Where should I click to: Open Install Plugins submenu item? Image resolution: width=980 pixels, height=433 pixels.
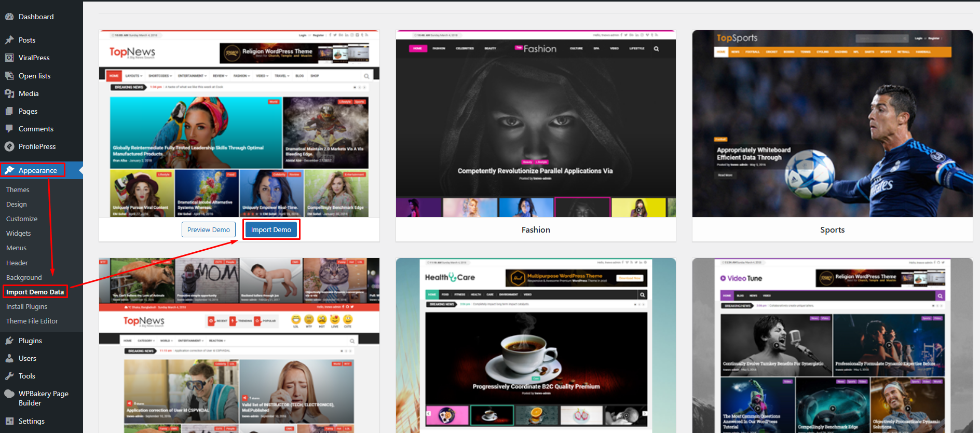click(x=26, y=306)
